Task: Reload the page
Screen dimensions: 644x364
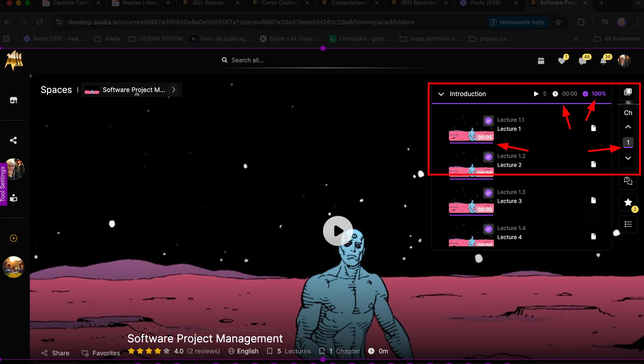Action: point(40,22)
